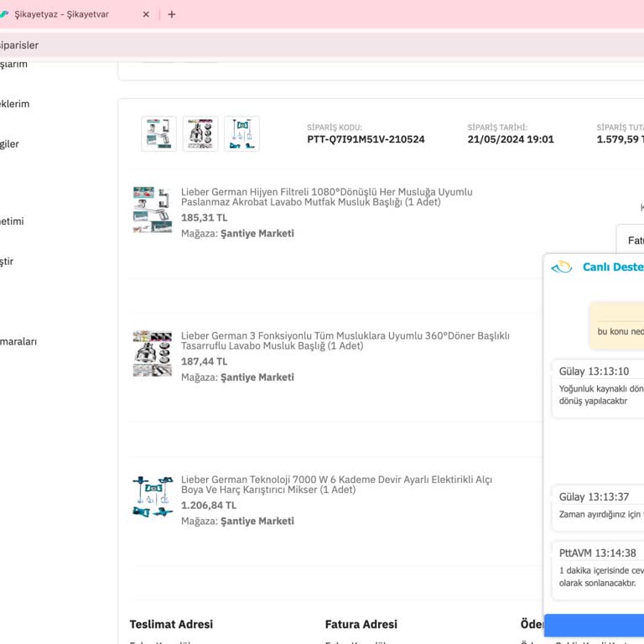Click the Canlı Destek chat header title
This screenshot has height=644, width=644.
(612, 267)
